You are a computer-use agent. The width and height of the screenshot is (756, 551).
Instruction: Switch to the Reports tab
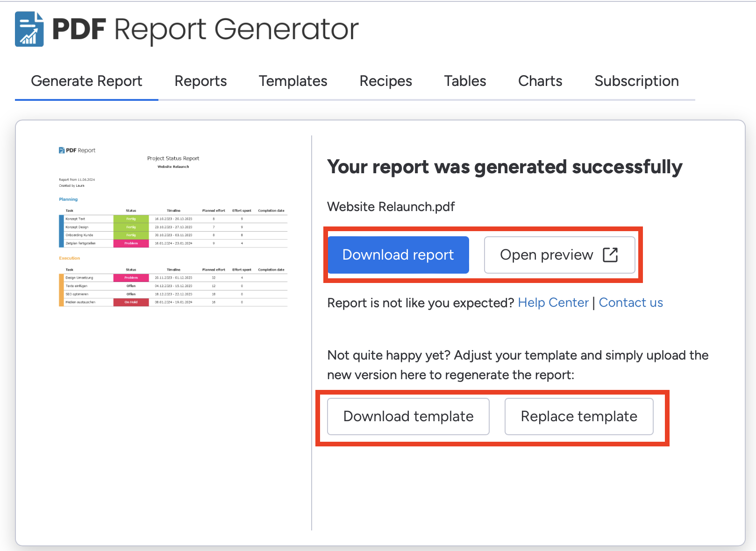coord(200,81)
